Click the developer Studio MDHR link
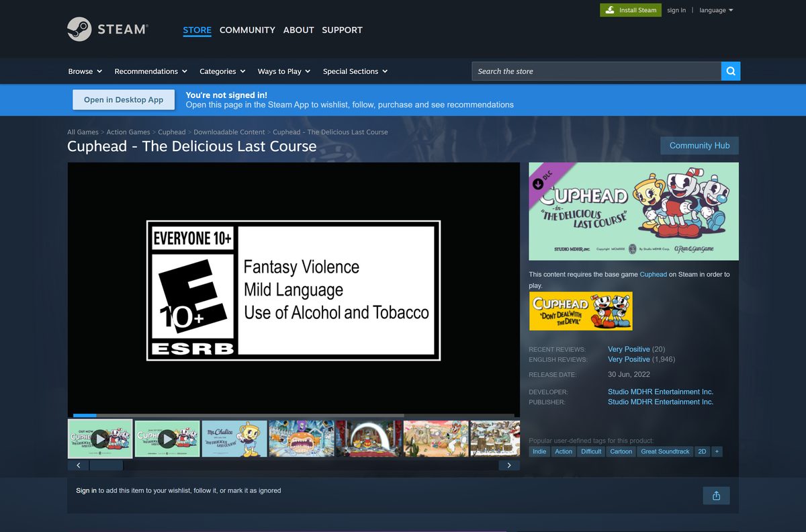This screenshot has height=532, width=806. pyautogui.click(x=660, y=392)
